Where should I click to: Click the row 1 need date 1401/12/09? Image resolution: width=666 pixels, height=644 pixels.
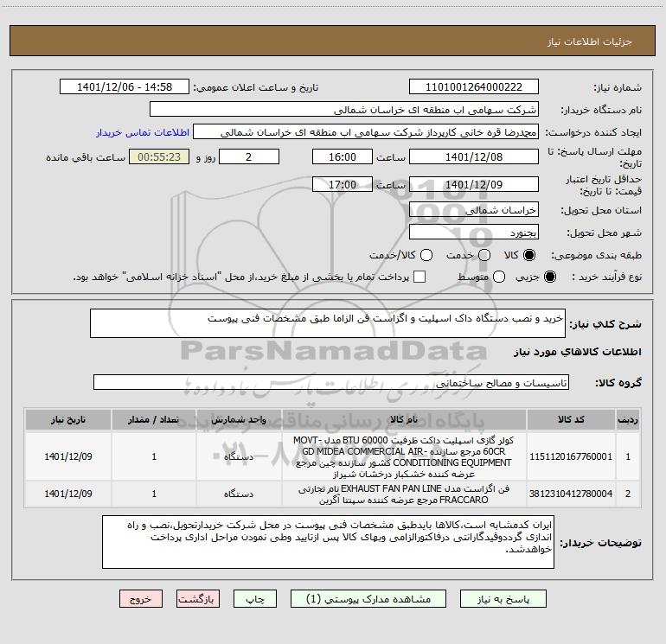[x=68, y=456]
